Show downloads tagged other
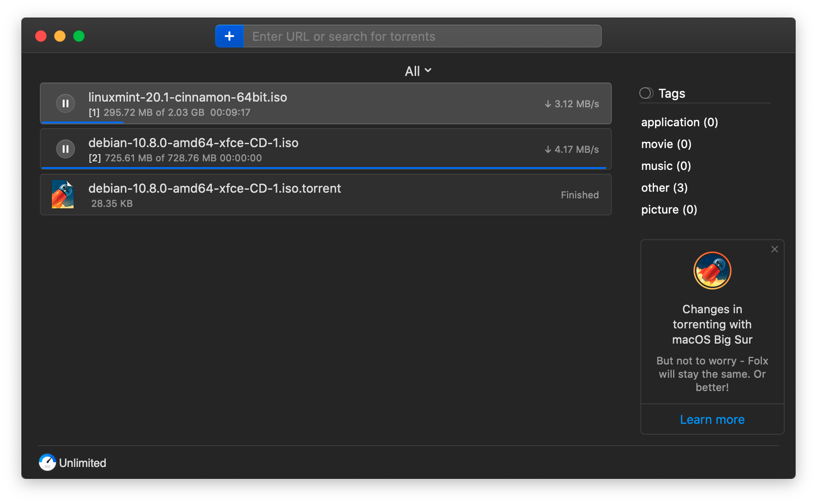Screen dimensions: 817x504 point(664,188)
